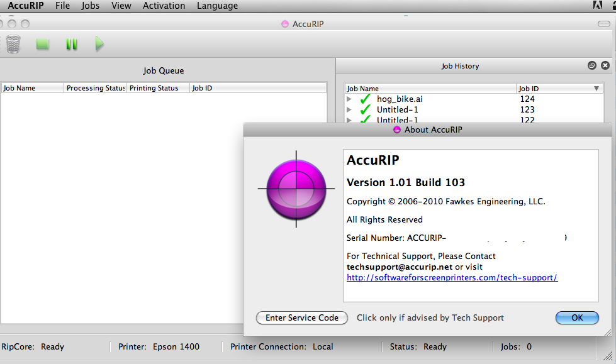Screen dimensions: 616x364
Task: Click the trash can delete-job icon
Action: point(13,44)
